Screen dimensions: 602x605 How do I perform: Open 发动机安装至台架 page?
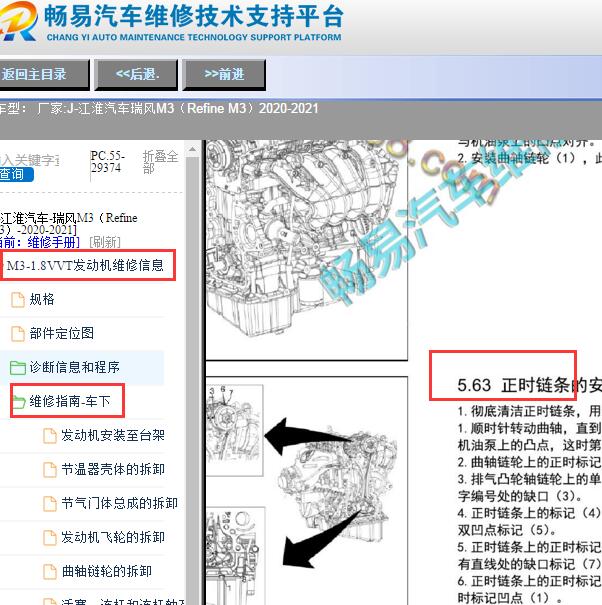[113, 435]
